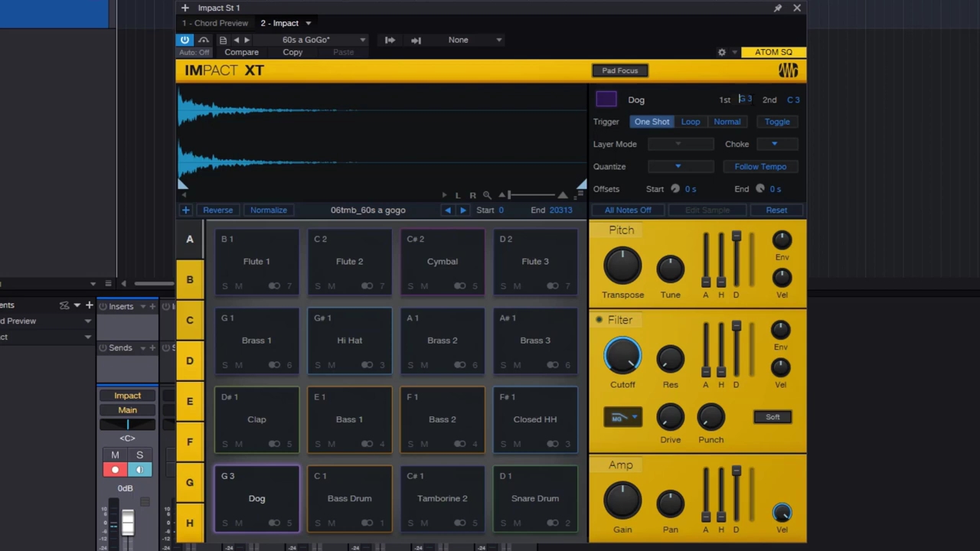
Task: Click the settings gear icon near ATOM SQ
Action: point(721,51)
